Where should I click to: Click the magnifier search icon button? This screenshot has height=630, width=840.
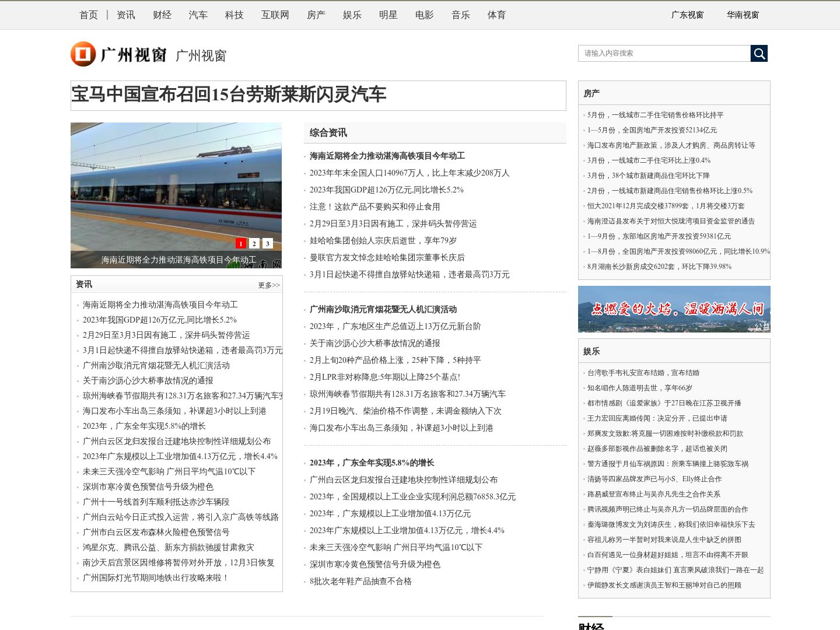point(759,54)
